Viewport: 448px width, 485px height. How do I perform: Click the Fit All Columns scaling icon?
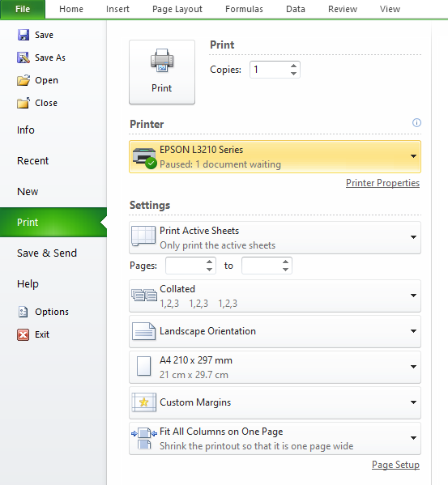tap(144, 438)
